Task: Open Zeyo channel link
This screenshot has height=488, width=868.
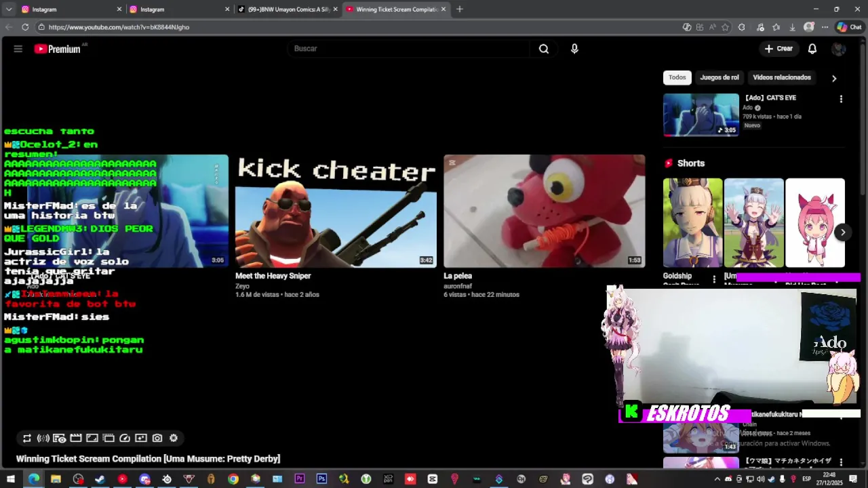Action: (x=242, y=286)
